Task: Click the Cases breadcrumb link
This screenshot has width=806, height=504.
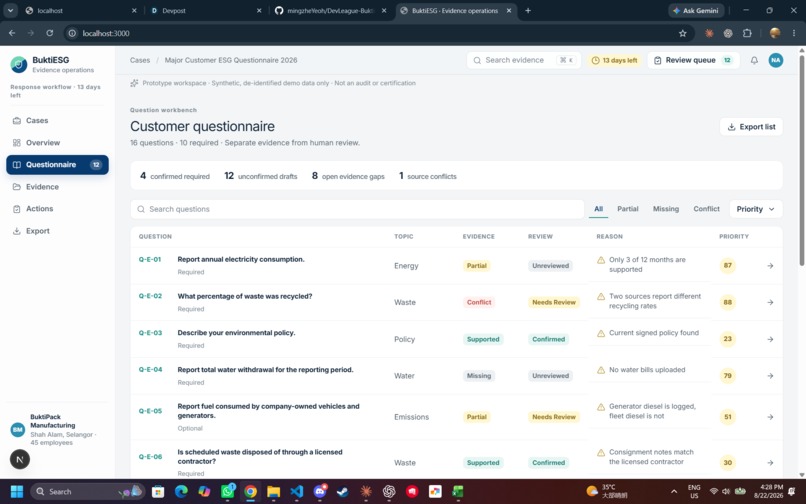Action: (140, 60)
